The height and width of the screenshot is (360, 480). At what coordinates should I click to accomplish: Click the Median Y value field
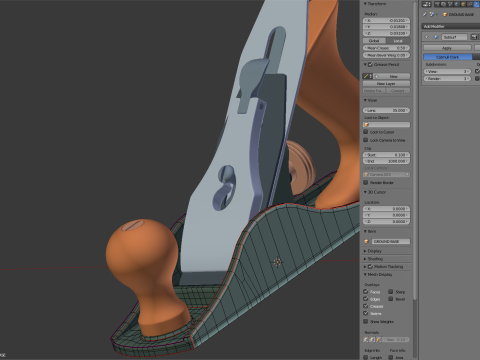[x=387, y=27]
